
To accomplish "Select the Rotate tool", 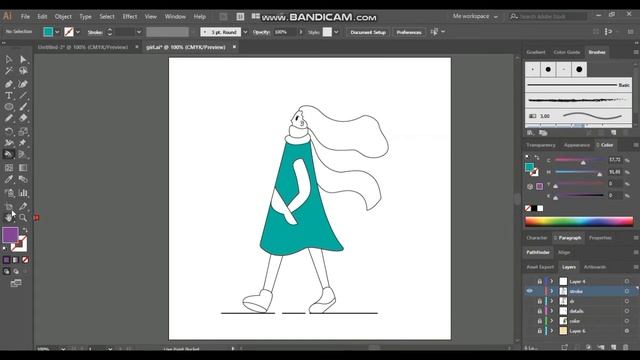I will click(x=9, y=131).
